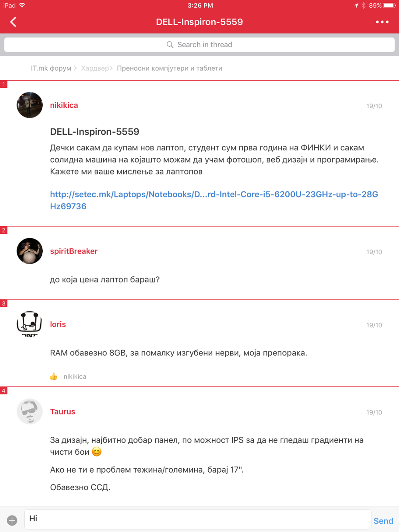Focus the reply text box containing Hi
Image resolution: width=399 pixels, height=532 pixels.
point(198,519)
